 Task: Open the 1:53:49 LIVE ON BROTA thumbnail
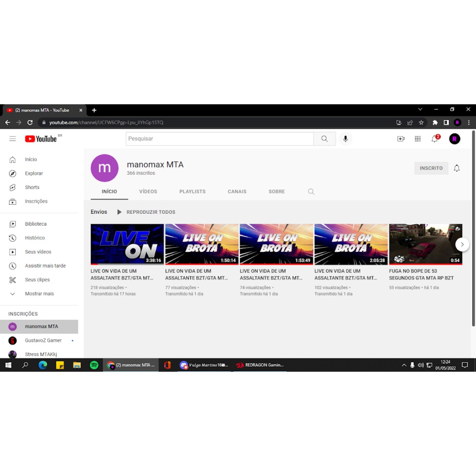tap(277, 244)
